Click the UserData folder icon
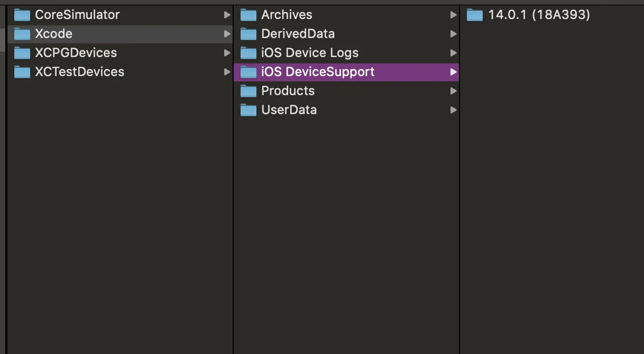644x354 pixels. tap(248, 110)
